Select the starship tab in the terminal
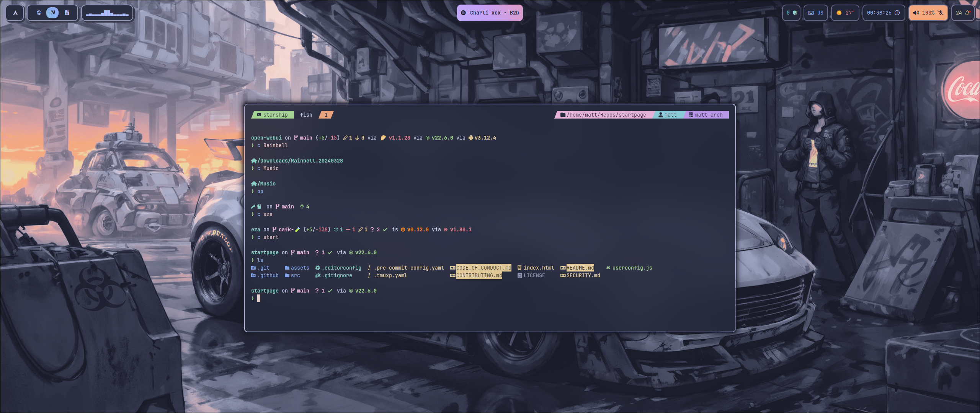 pos(273,115)
